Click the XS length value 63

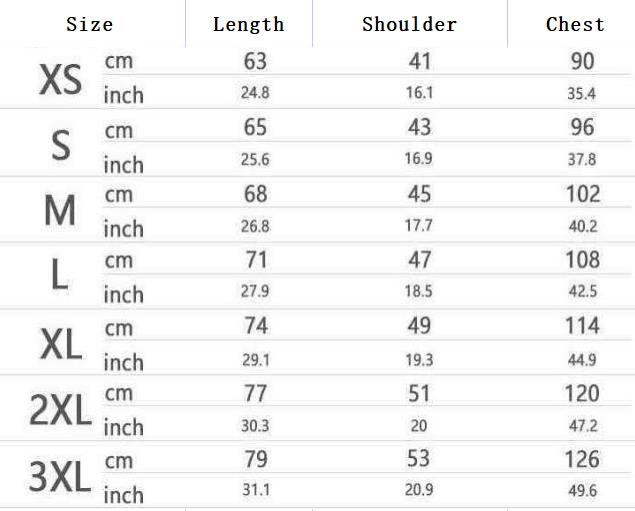coord(256,61)
